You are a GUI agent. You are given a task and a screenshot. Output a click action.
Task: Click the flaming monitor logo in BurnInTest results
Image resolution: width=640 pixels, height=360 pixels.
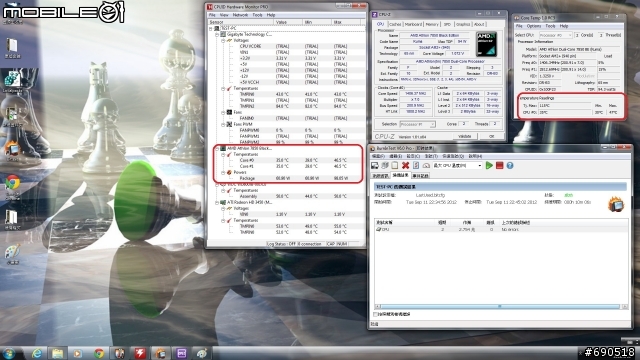point(616,204)
